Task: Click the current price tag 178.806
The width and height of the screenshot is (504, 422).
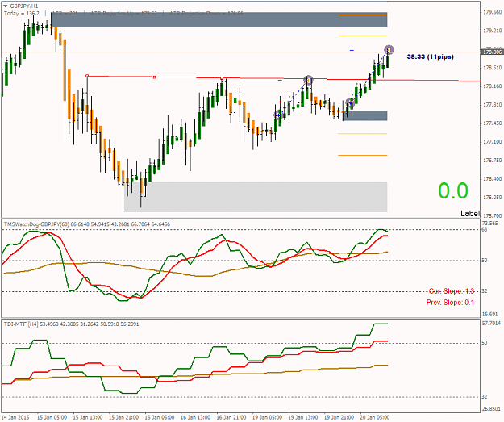Action: [x=492, y=52]
